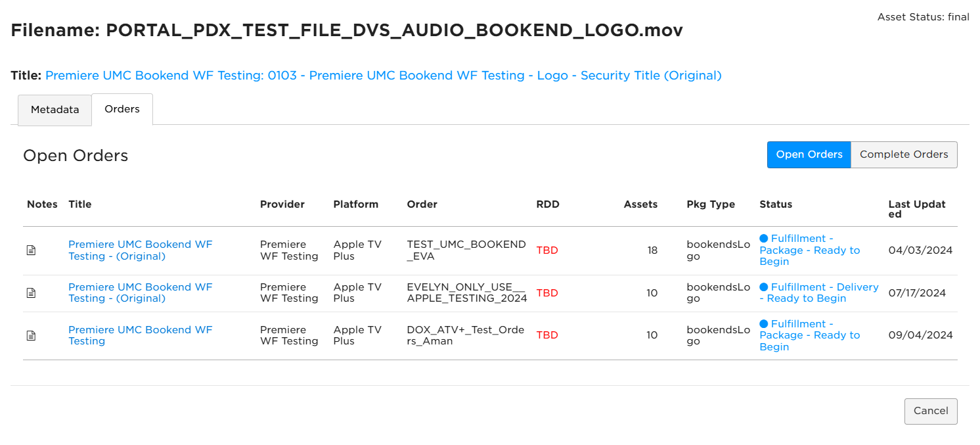
Task: Switch to Complete Orders view
Action: (904, 154)
